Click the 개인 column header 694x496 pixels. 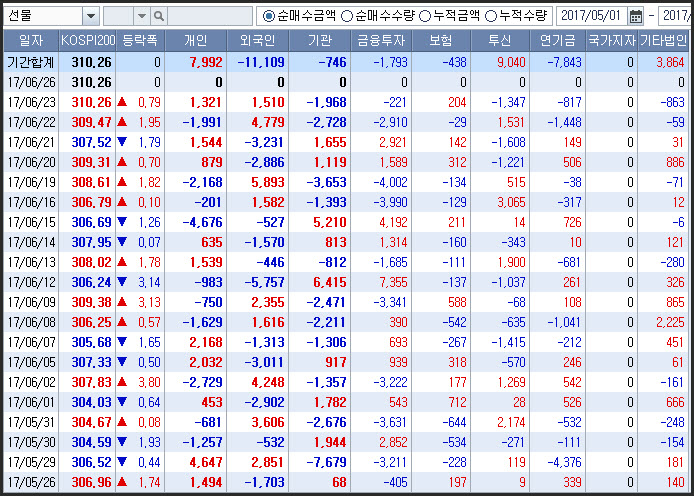(x=196, y=41)
